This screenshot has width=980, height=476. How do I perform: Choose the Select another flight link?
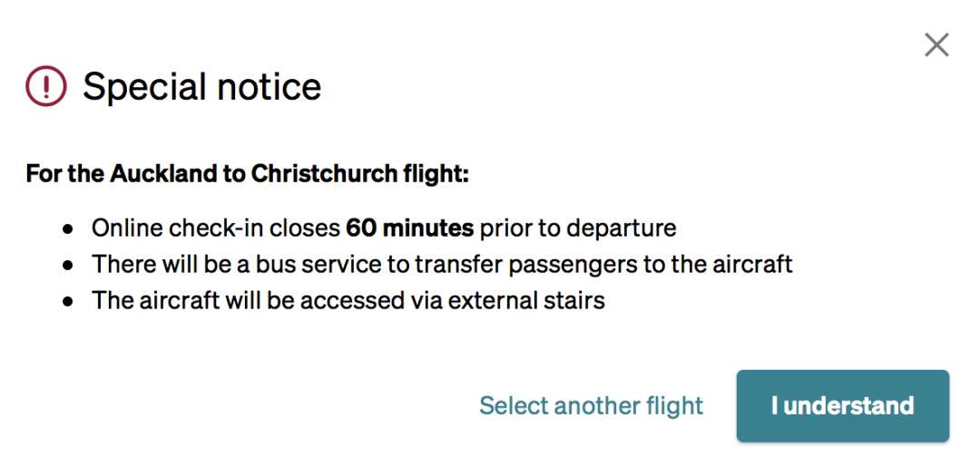tap(591, 406)
